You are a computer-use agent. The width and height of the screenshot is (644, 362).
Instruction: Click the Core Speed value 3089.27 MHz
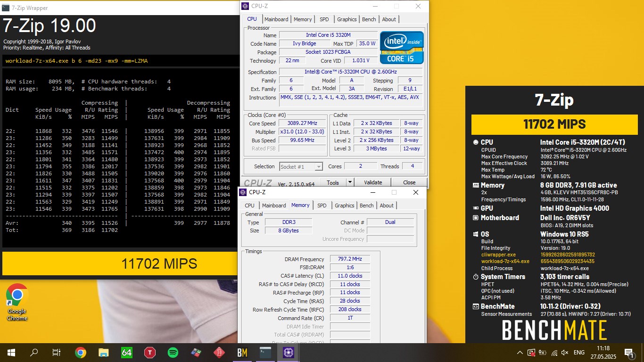point(303,123)
